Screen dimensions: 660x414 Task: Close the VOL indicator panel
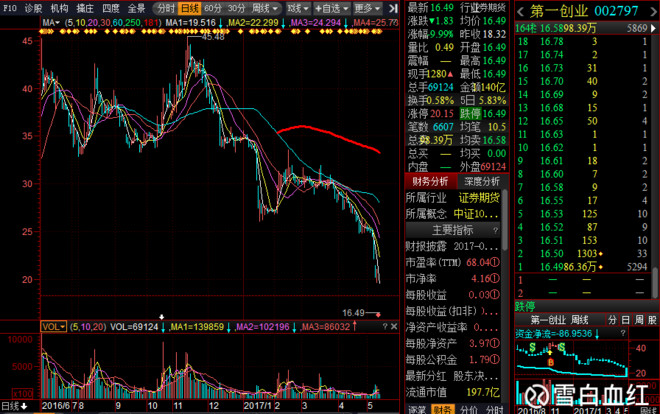coord(394,326)
